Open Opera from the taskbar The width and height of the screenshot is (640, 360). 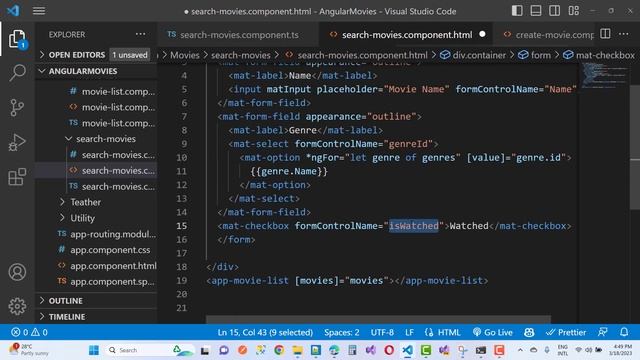(389, 350)
